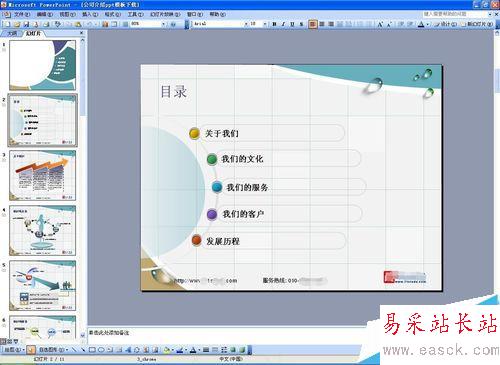Image resolution: width=500 pixels, height=365 pixels.
Task: Click the notes pane text area
Action: coord(227,335)
